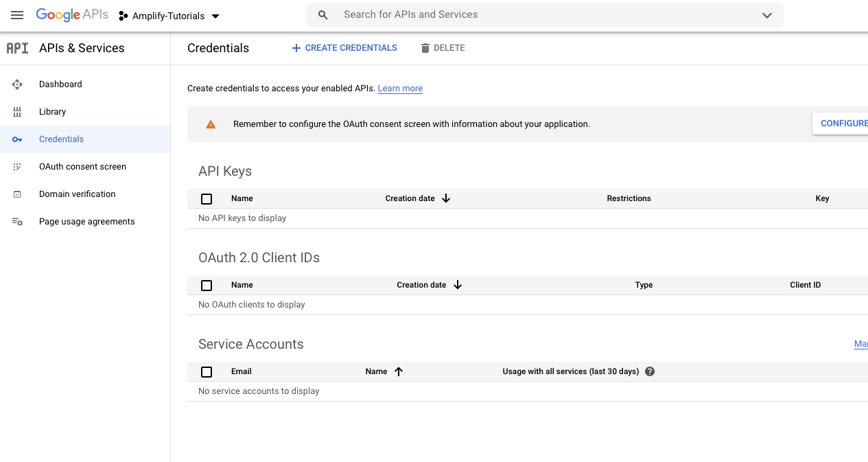
Task: Check the select-all box in Service Accounts table
Action: pos(207,371)
